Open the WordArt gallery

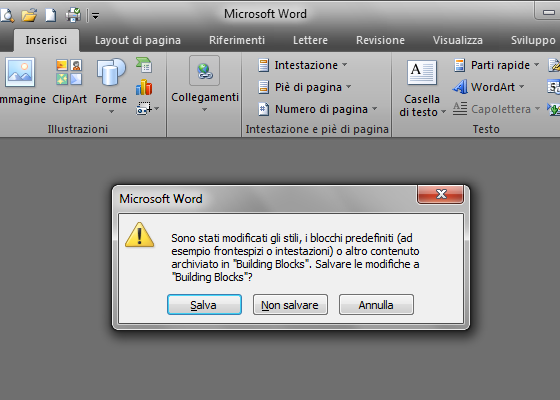488,87
